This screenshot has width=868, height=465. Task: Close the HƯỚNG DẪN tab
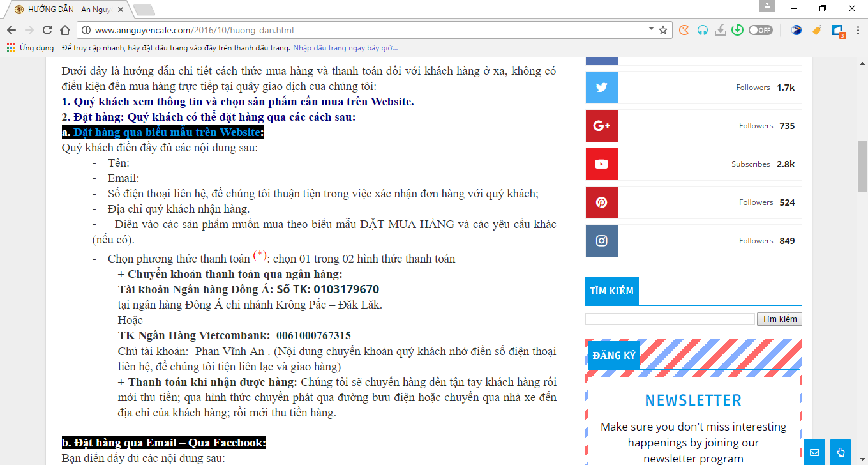[121, 10]
